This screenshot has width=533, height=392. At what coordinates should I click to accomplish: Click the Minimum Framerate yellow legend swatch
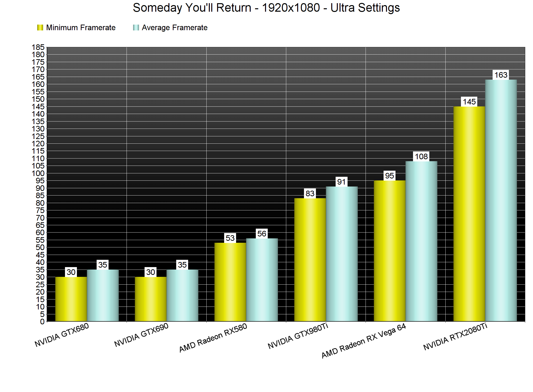click(40, 28)
